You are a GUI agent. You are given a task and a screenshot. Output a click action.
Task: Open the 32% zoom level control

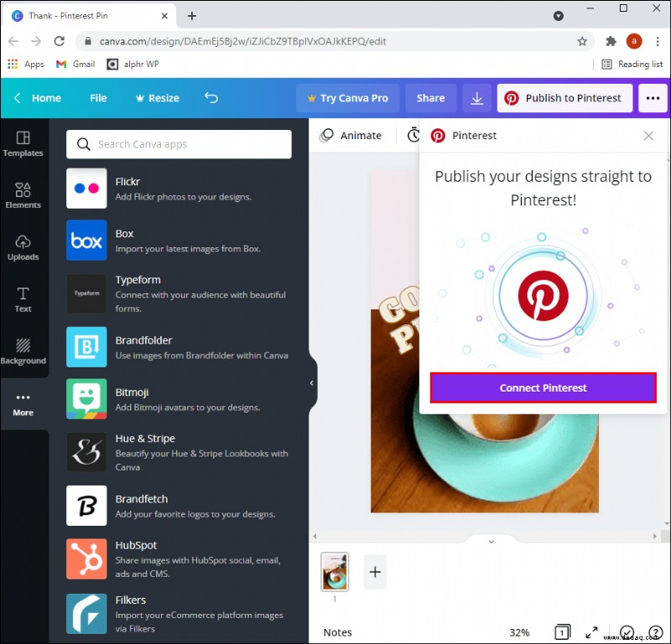pyautogui.click(x=519, y=632)
